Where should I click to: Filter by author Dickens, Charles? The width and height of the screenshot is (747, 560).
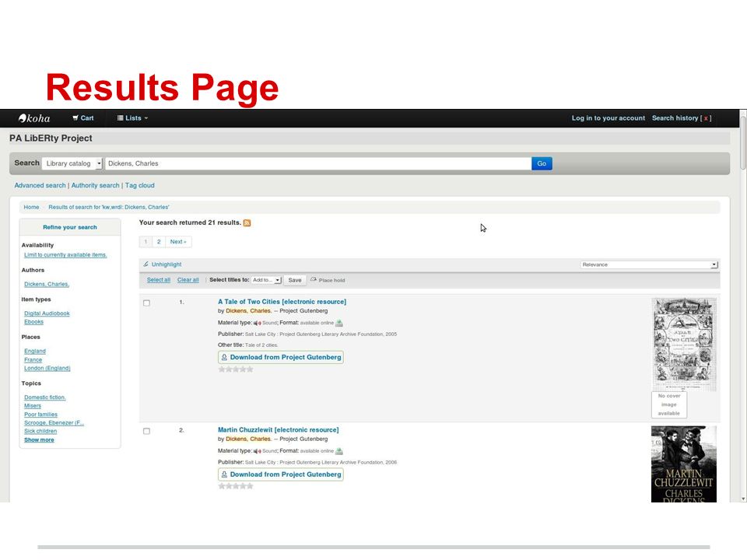(47, 285)
